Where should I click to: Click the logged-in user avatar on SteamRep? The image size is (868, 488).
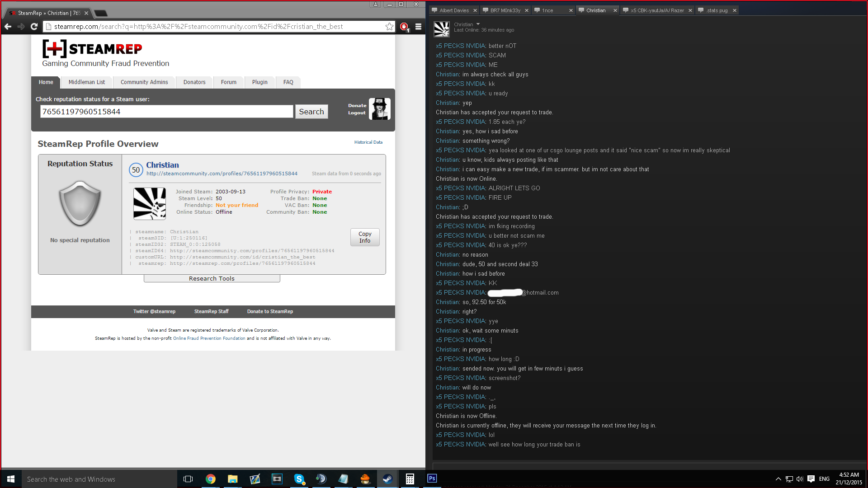coord(379,109)
